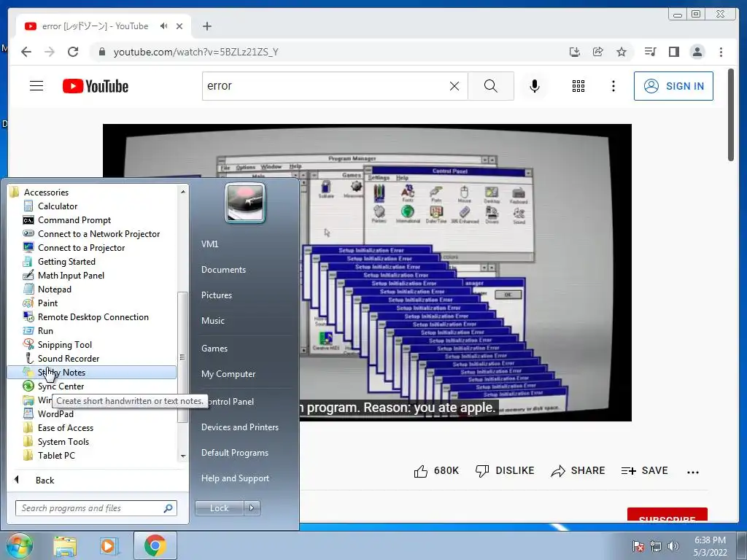Click the Chrome address bar URL
This screenshot has width=747, height=560.
pyautogui.click(x=196, y=52)
